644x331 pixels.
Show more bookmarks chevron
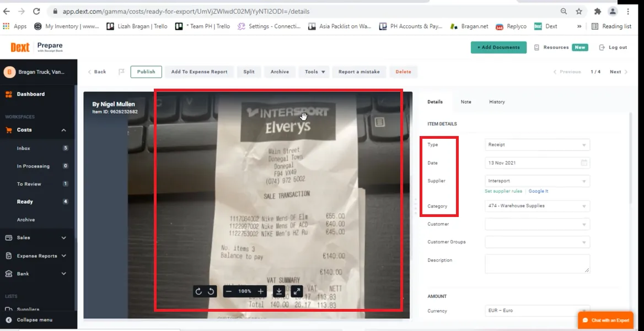coord(579,26)
